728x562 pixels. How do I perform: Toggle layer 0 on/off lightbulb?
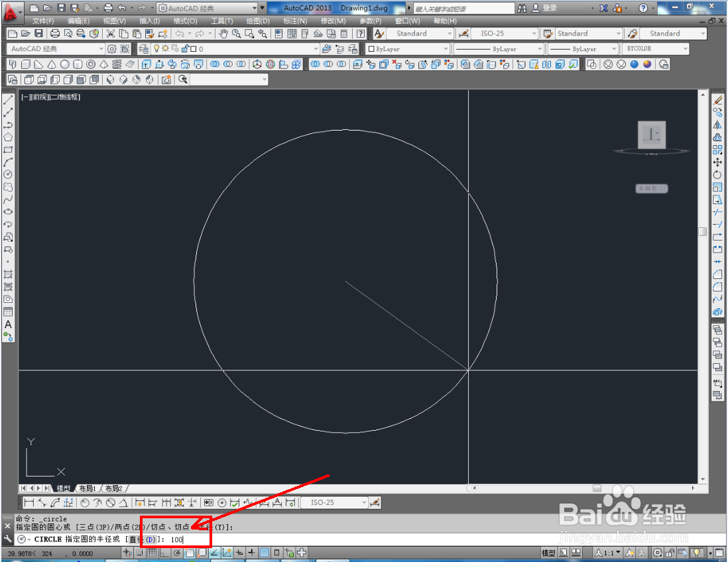pyautogui.click(x=156, y=48)
